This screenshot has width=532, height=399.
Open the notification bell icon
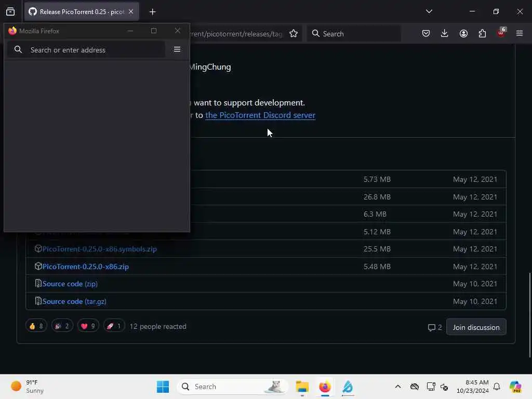(497, 387)
